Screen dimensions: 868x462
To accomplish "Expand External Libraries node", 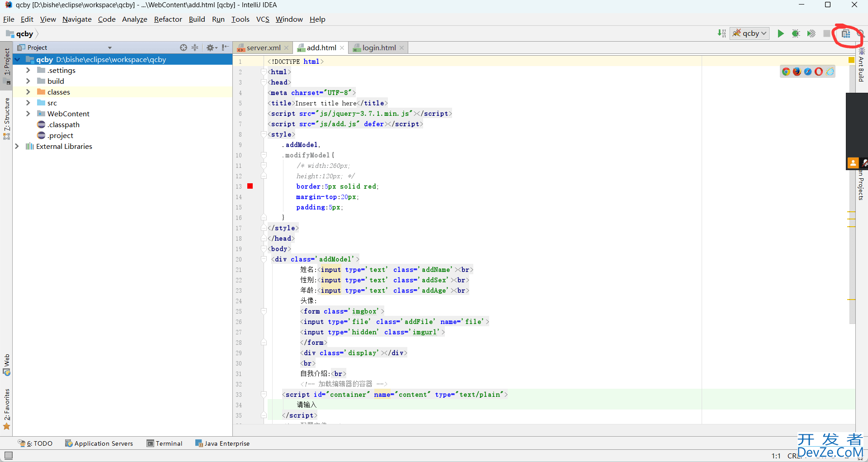I will click(17, 146).
